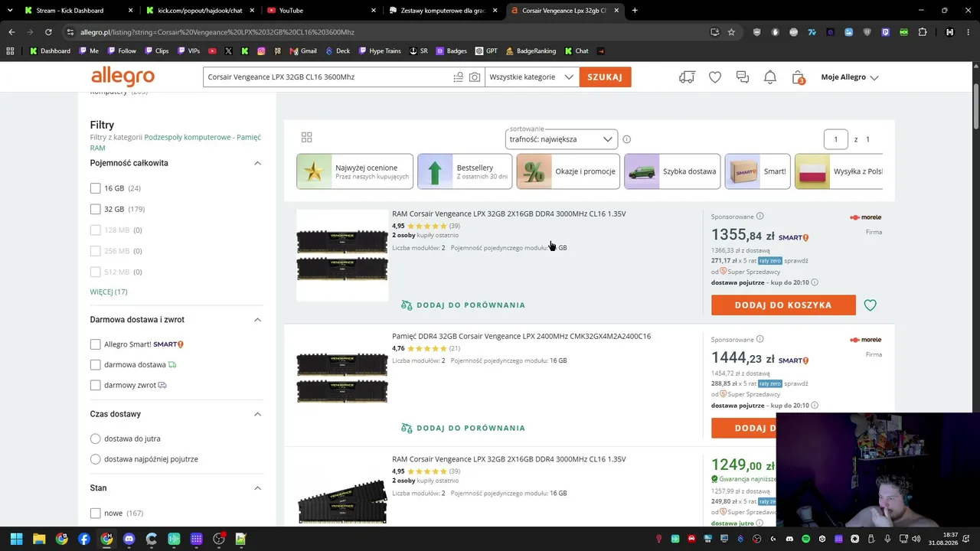Check the 32 GB capacity filter

(x=96, y=209)
